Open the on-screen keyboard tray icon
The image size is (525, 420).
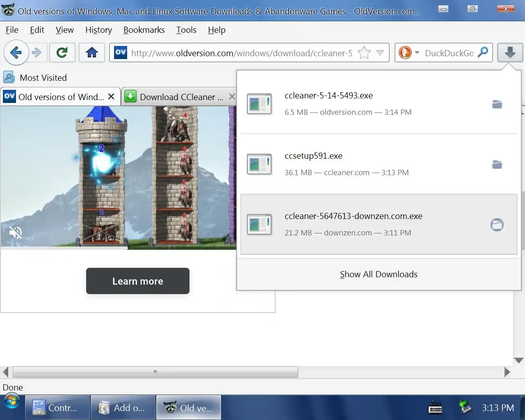coord(435,407)
